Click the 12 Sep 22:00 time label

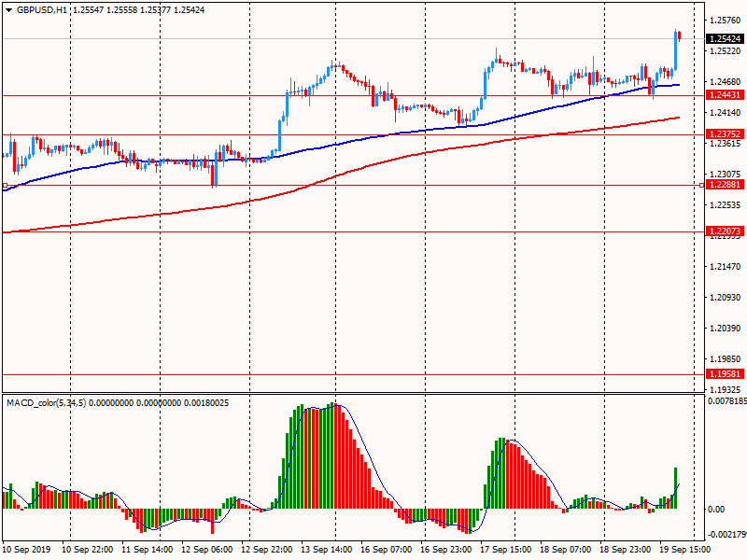coord(267,550)
